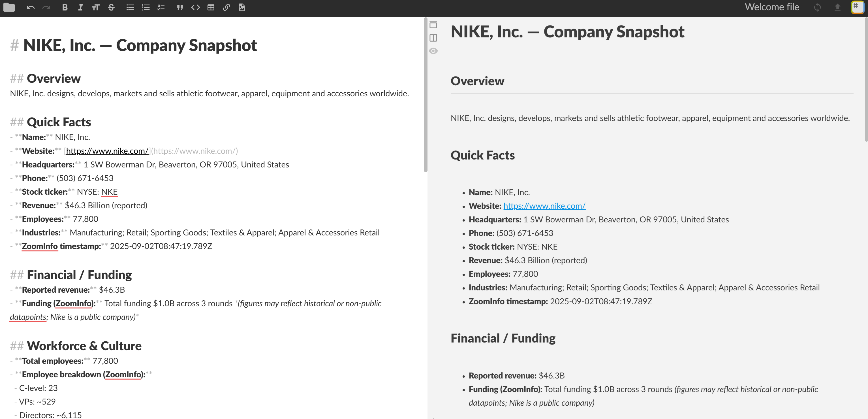868x419 pixels.
Task: Open the StackEdit hashtag menu
Action: click(x=858, y=7)
